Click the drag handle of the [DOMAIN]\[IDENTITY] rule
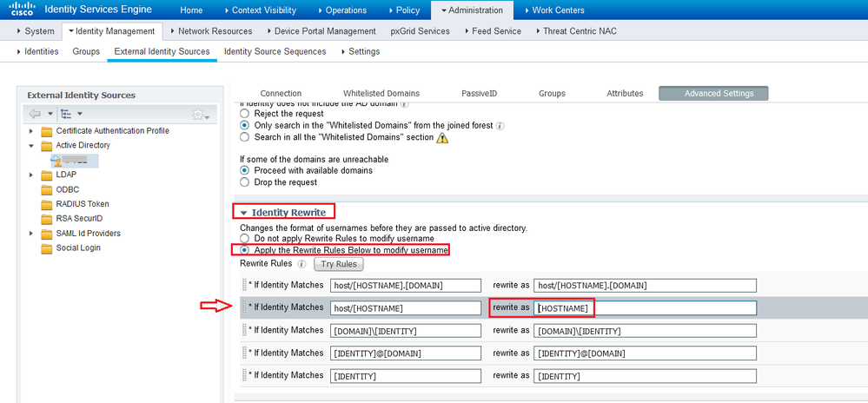868x403 pixels. (x=244, y=331)
